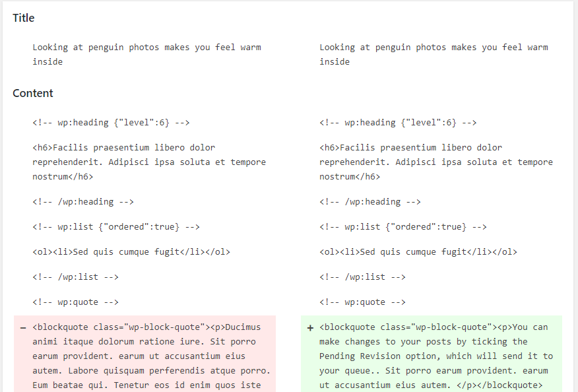Click the left closing /wp:list comment

[75, 277]
